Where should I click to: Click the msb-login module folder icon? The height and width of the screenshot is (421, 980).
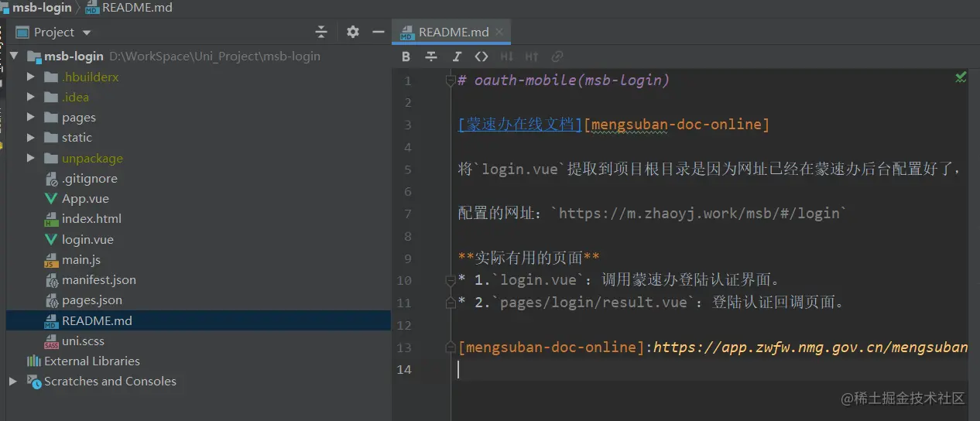pos(33,56)
